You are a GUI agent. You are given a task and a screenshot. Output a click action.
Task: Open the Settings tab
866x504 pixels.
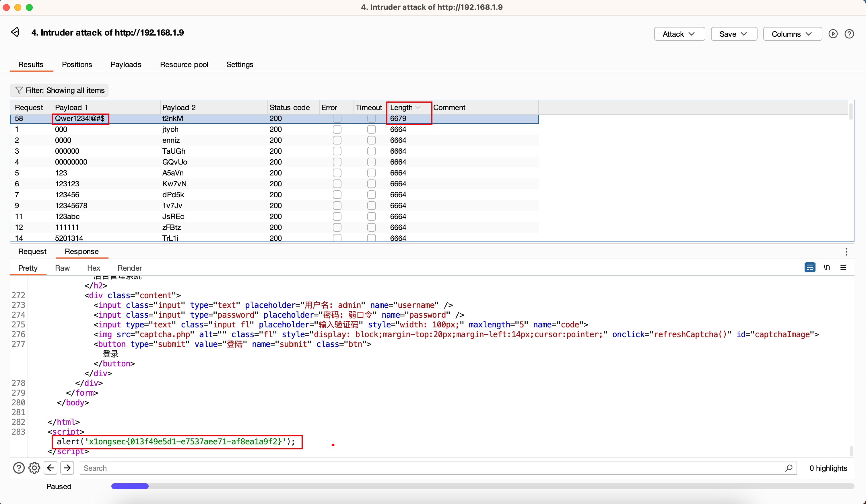click(x=240, y=65)
